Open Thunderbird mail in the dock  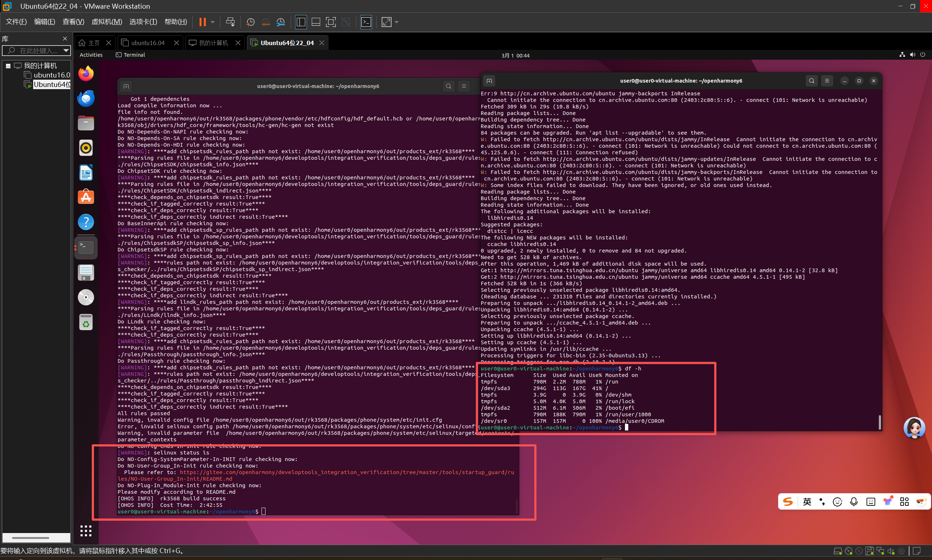[86, 99]
